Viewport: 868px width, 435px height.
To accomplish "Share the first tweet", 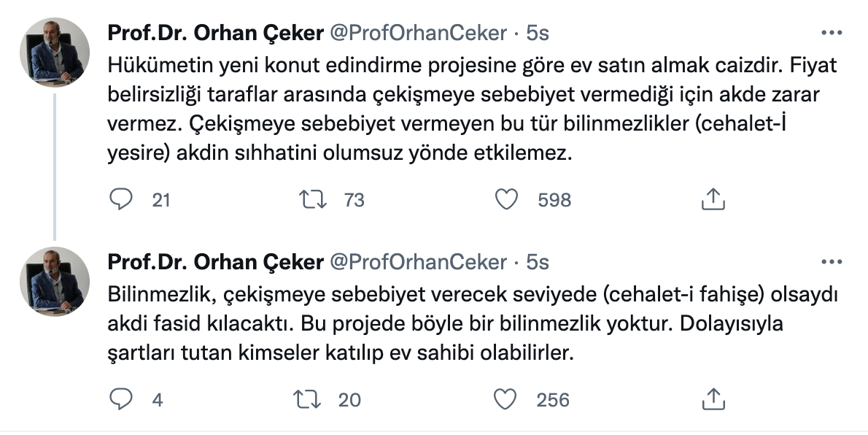I will click(x=712, y=199).
